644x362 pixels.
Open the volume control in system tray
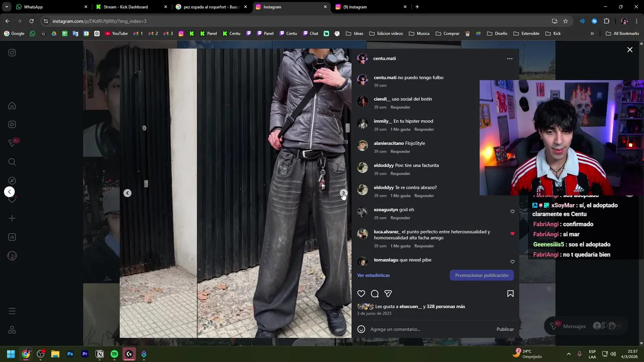613,354
